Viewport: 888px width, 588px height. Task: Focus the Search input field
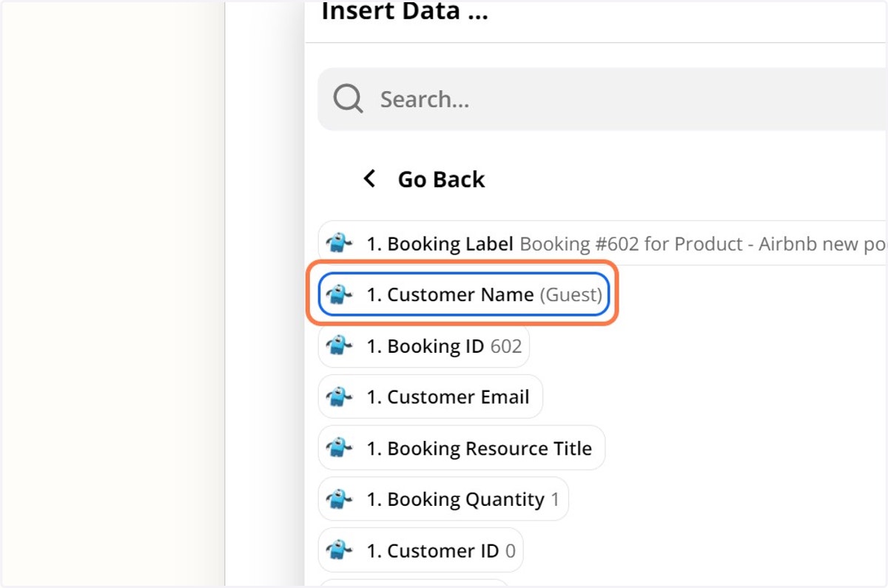602,99
